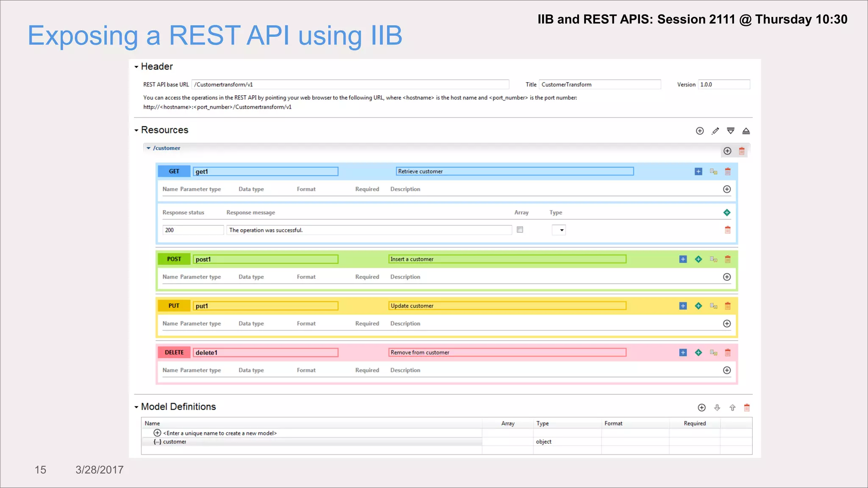
Task: Click the POST method badge
Action: point(174,259)
